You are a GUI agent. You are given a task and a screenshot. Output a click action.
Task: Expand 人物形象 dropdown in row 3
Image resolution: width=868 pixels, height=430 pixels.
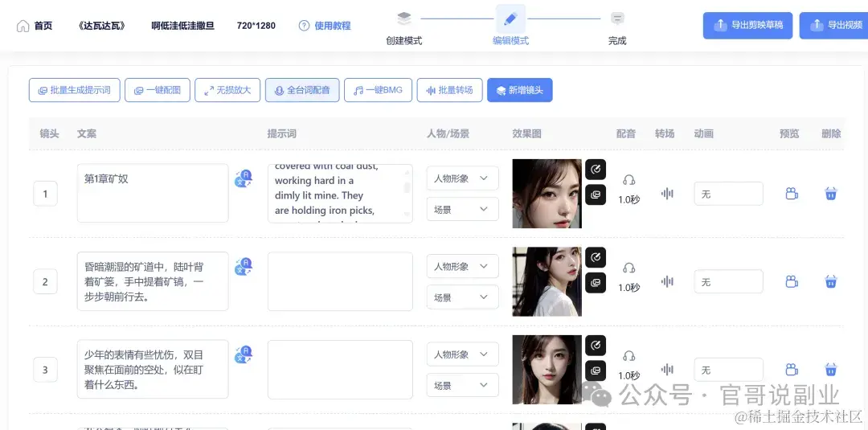click(462, 354)
